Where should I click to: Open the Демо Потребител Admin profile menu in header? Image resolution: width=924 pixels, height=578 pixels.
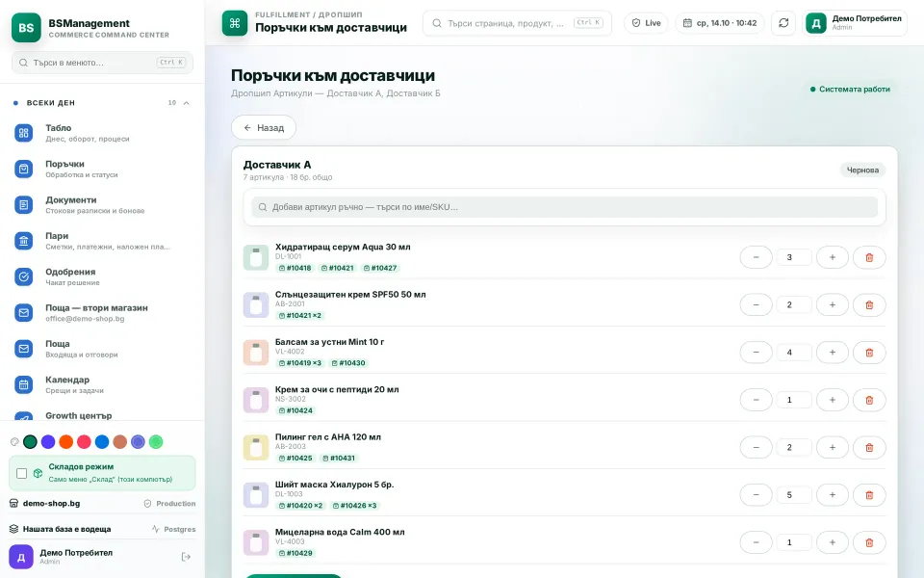pyautogui.click(x=855, y=23)
